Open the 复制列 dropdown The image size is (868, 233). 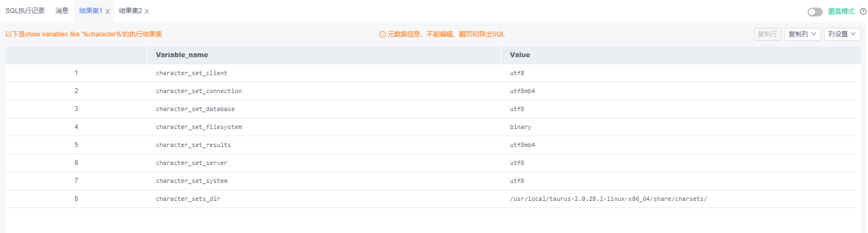click(802, 34)
